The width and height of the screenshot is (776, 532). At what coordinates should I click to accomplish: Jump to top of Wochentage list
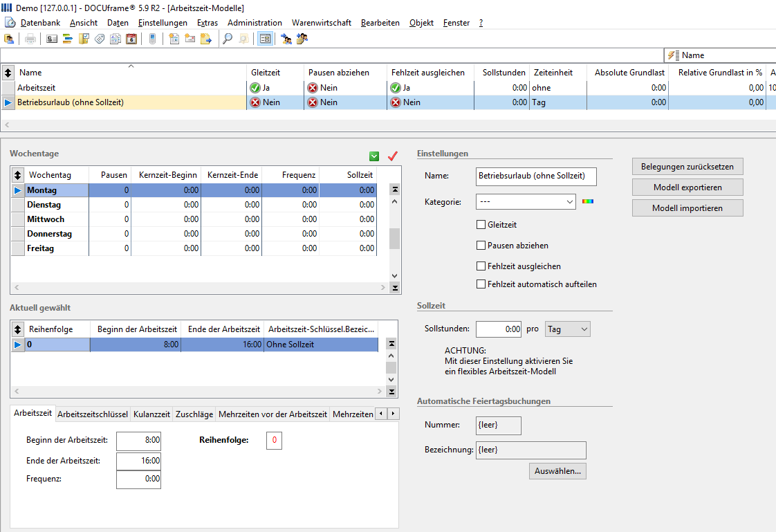[394, 190]
